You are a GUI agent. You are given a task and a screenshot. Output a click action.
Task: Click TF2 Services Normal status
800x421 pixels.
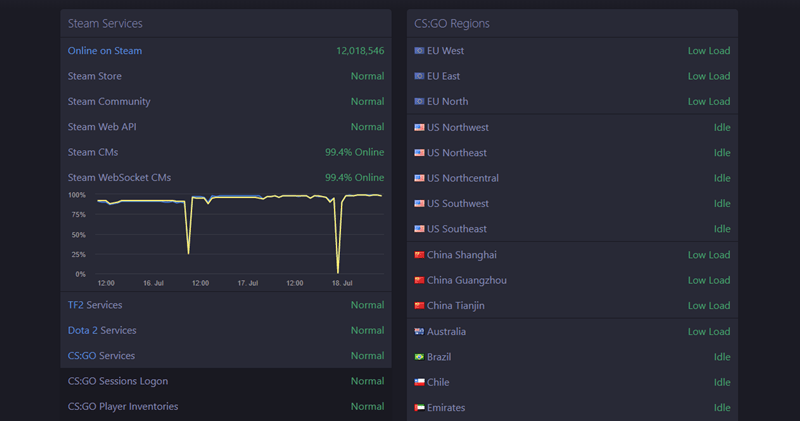click(x=367, y=305)
